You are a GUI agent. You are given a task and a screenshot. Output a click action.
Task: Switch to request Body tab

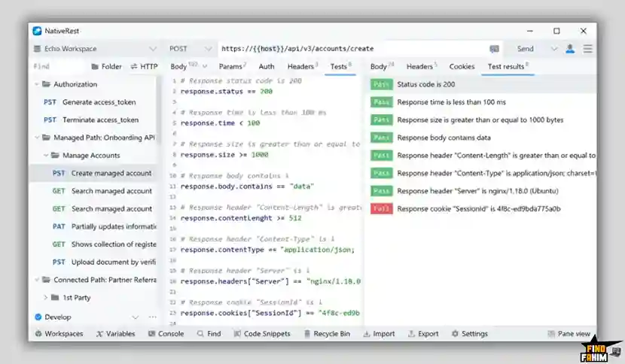[x=178, y=66]
